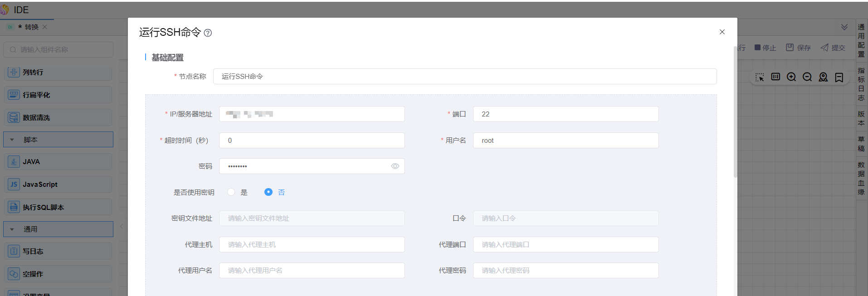This screenshot has width=868, height=296.
Task: Click the 停止 stop button
Action: tap(765, 48)
